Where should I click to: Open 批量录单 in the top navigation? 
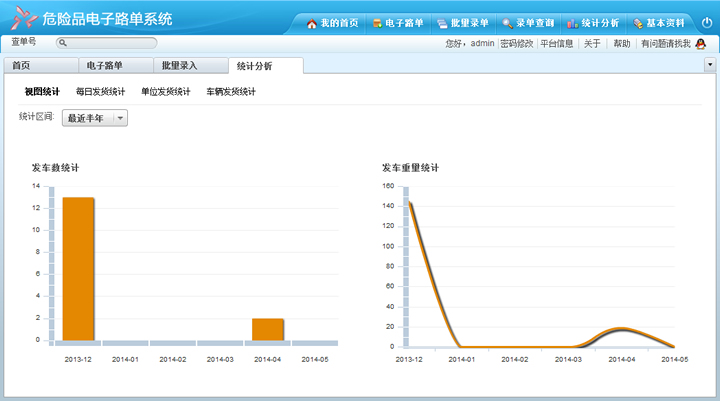coord(442,22)
